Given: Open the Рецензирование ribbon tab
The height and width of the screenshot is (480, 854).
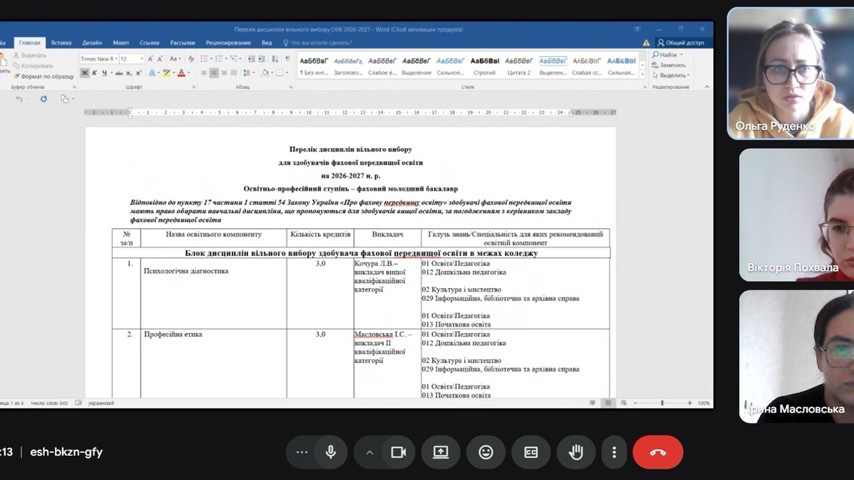Looking at the screenshot, I should point(228,43).
